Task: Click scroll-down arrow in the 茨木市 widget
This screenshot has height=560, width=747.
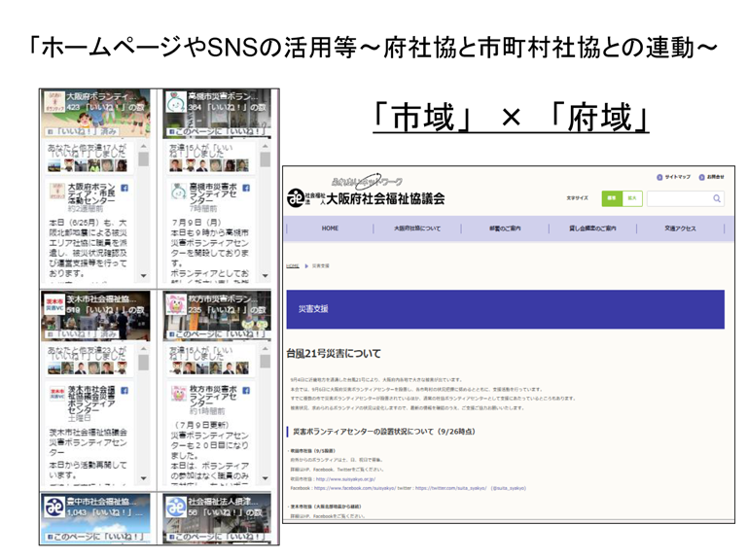Action: point(143,478)
